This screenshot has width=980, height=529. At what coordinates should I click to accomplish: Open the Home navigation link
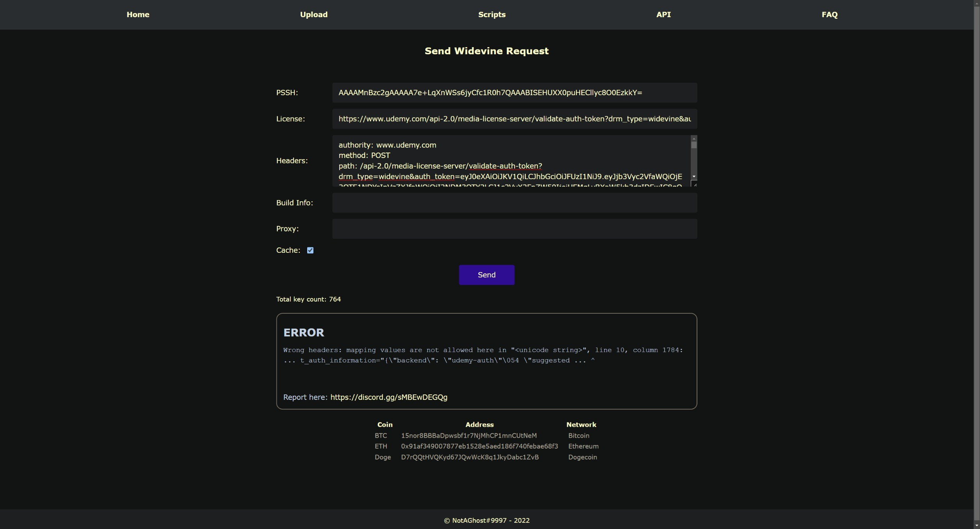(138, 14)
